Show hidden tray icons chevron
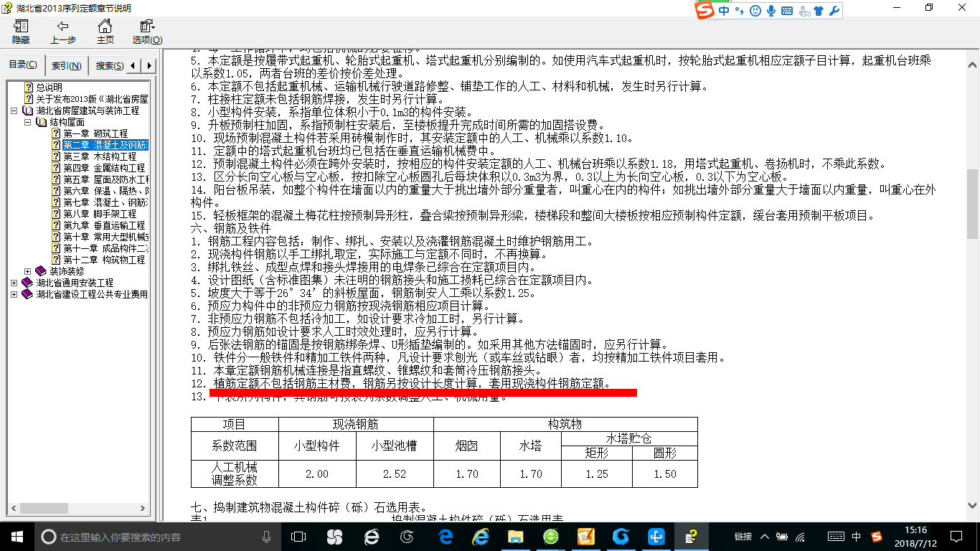This screenshot has width=980, height=551. 765,537
